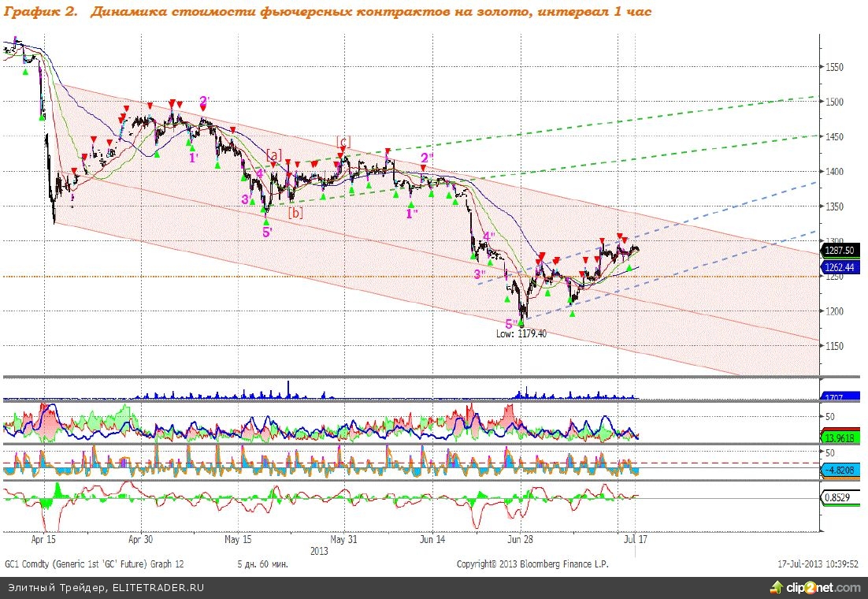Click the [c] wave label marker
This screenshot has height=599, width=868.
point(343,141)
